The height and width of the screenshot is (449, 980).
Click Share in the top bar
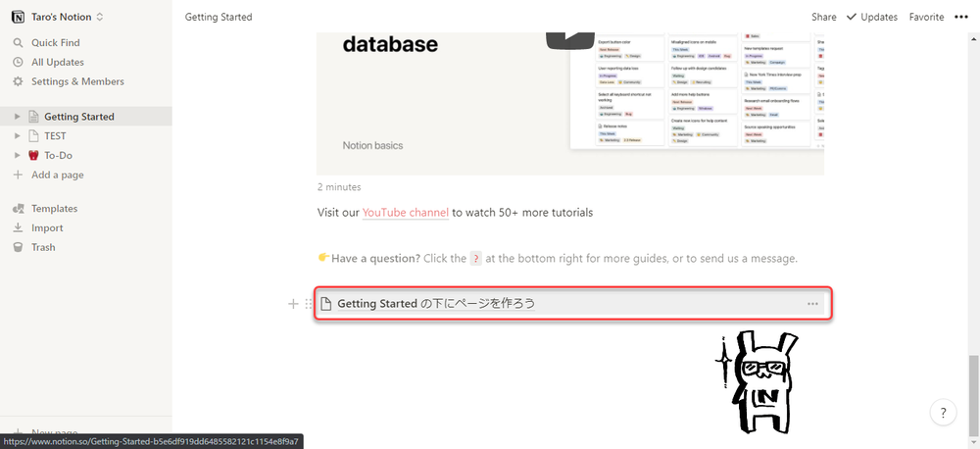pyautogui.click(x=824, y=17)
